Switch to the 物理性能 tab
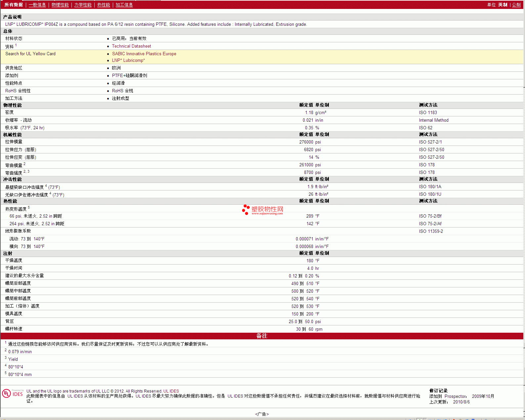The image size is (525, 420). point(60,5)
